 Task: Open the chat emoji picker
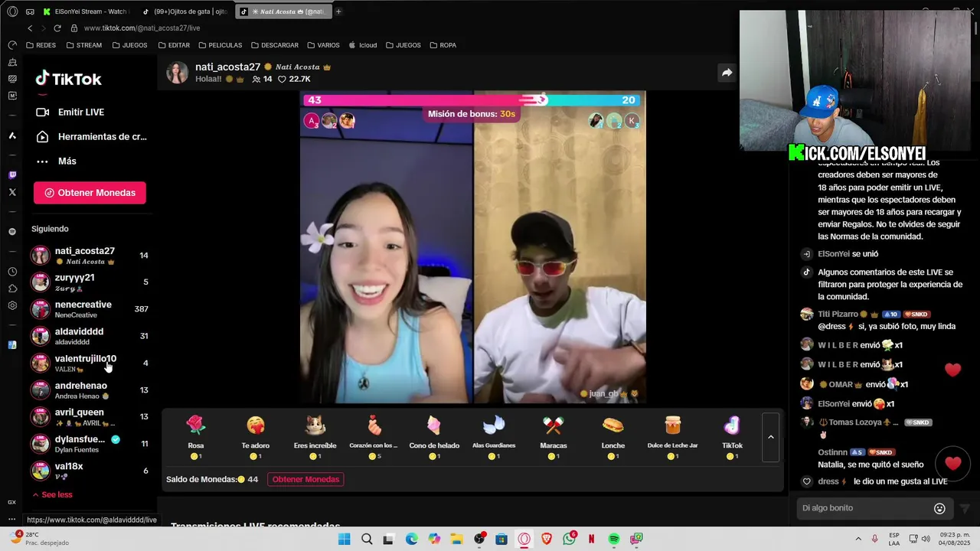(x=939, y=508)
